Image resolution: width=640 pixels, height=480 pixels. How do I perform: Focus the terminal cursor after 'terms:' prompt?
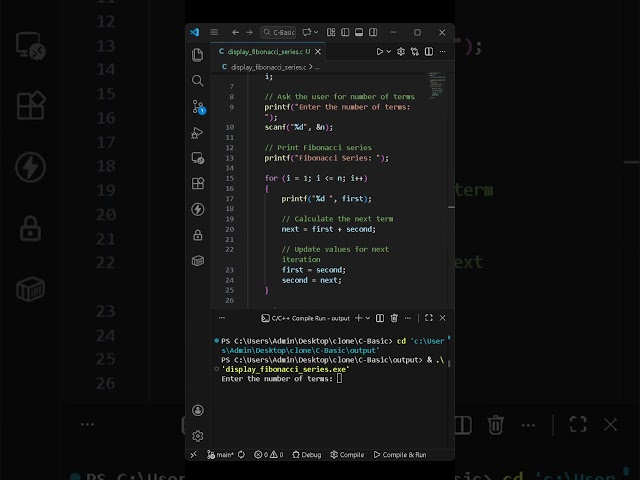pos(340,378)
